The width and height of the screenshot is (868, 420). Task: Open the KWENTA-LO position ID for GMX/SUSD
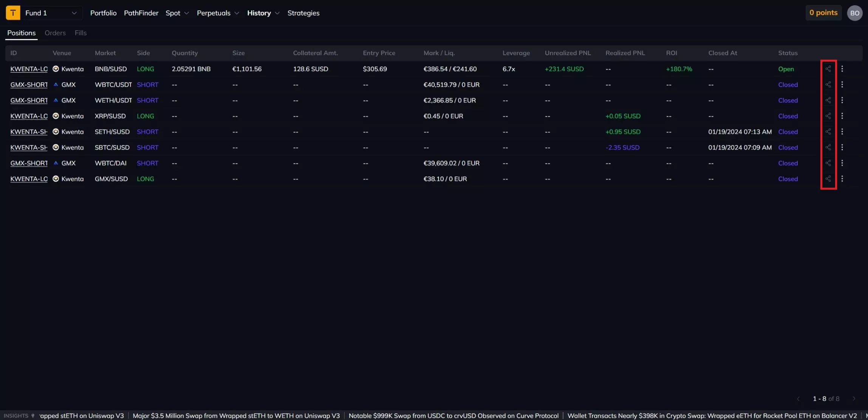29,179
